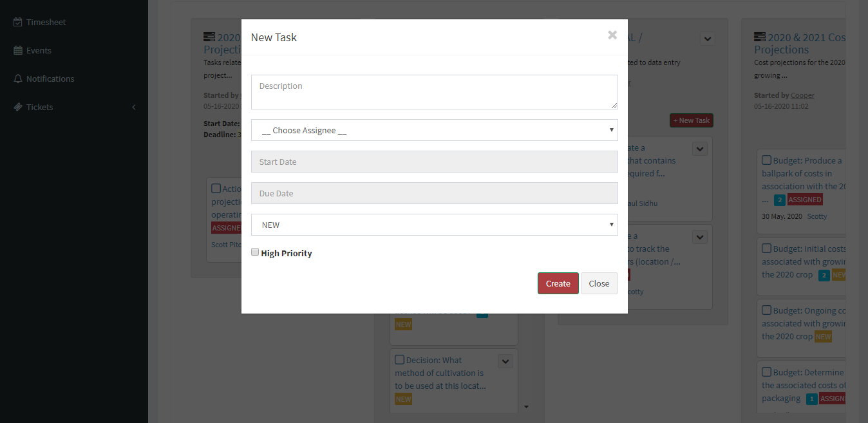Click the project list icon beside 2020 & 2021 Cost Projections
The width and height of the screenshot is (868, 423).
tap(760, 37)
